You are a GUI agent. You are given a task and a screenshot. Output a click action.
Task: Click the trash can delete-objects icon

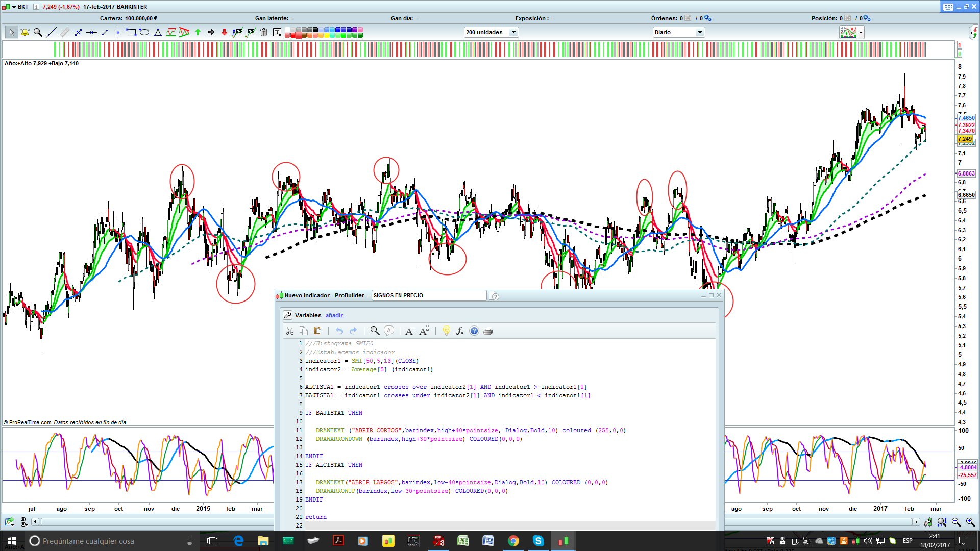coord(264,32)
